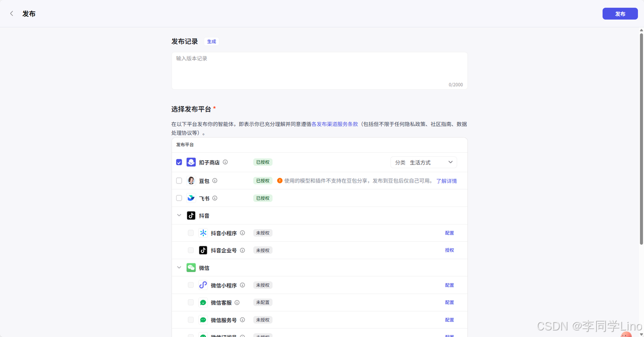Go back using the left arrow icon
This screenshot has height=337, width=644.
[12, 14]
